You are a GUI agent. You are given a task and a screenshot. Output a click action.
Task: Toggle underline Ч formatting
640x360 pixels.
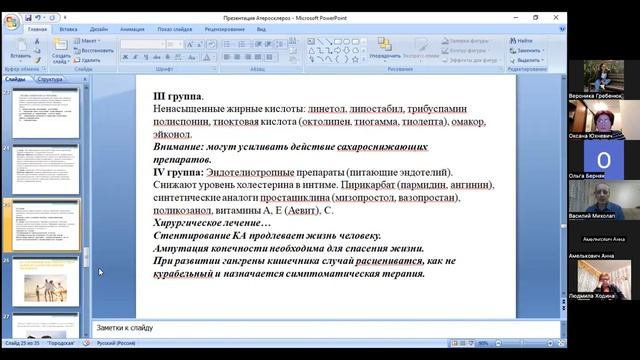click(x=146, y=58)
